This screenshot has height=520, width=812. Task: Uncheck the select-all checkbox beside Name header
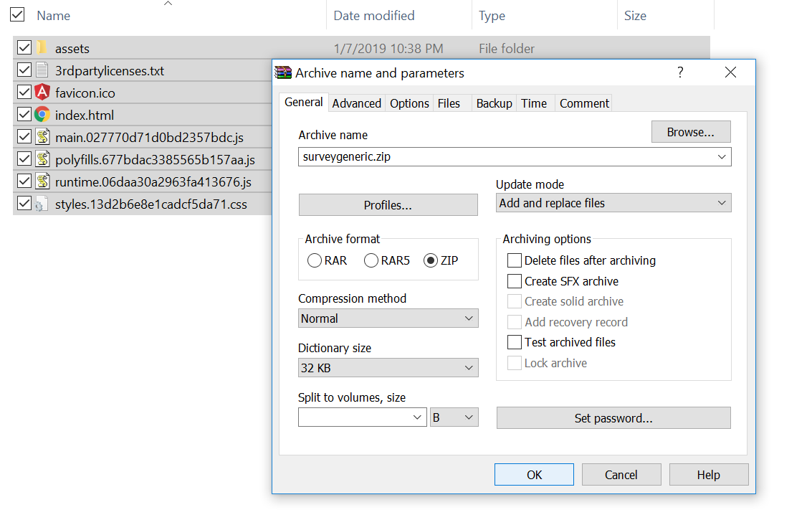pyautogui.click(x=17, y=14)
